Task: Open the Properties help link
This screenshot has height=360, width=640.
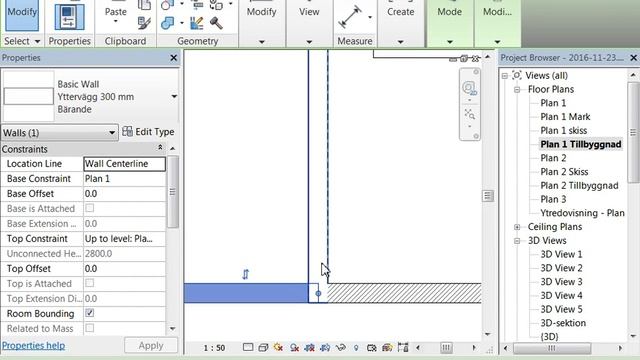Action: [x=33, y=345]
